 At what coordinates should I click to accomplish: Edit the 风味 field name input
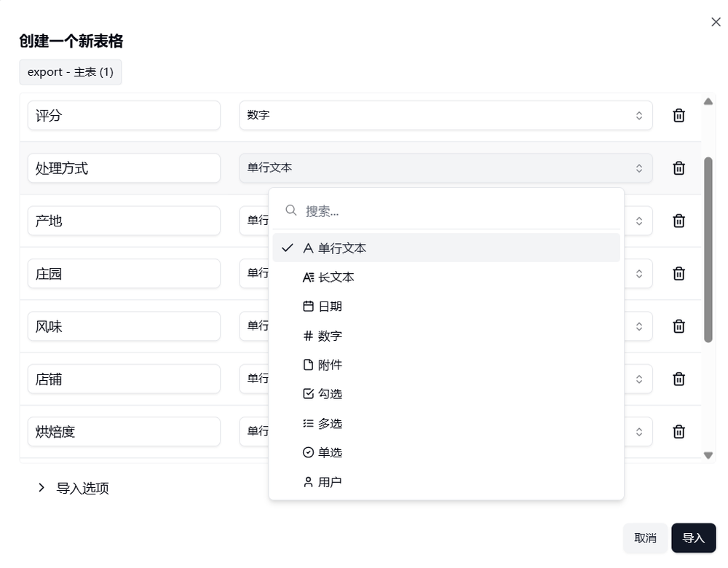click(124, 326)
